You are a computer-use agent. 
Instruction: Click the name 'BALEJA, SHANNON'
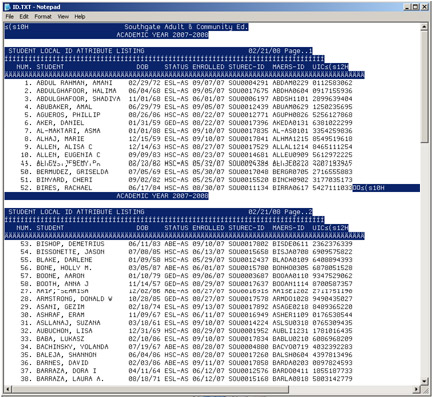click(66, 355)
